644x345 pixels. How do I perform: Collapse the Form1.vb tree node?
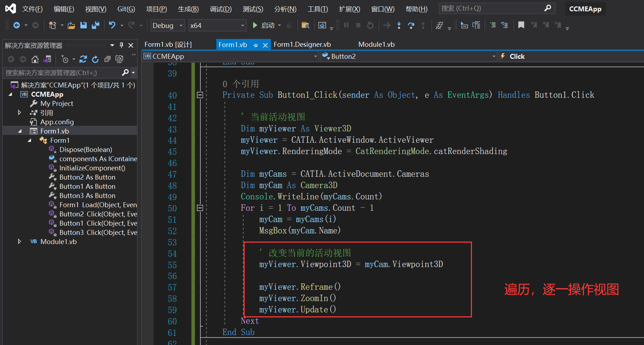pyautogui.click(x=20, y=131)
